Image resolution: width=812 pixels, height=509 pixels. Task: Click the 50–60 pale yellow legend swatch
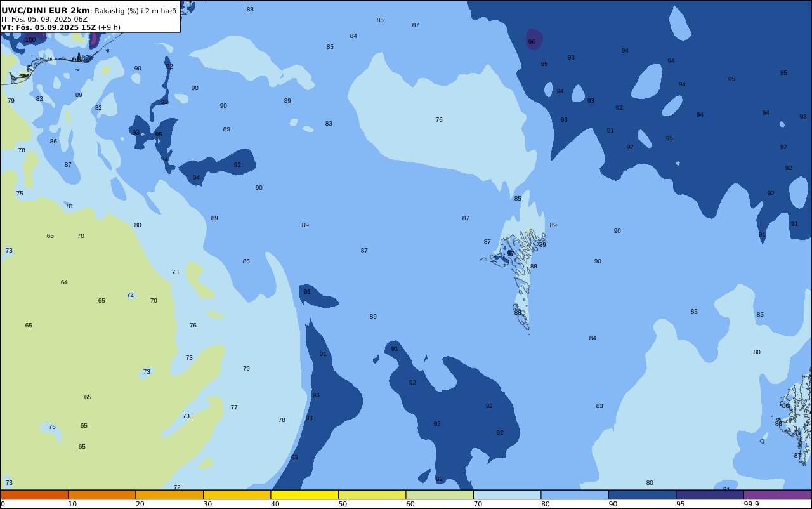pyautogui.click(x=372, y=494)
